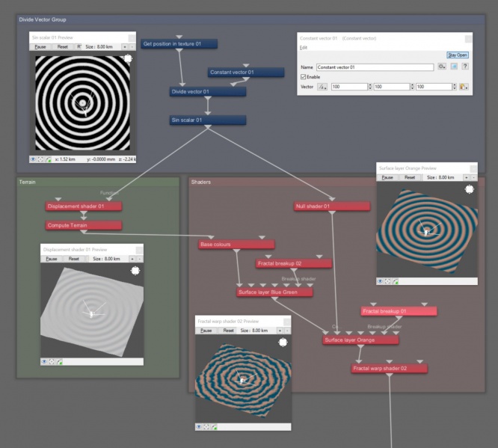Open Vector animation button dropdown
498x448 pixels.
322,87
